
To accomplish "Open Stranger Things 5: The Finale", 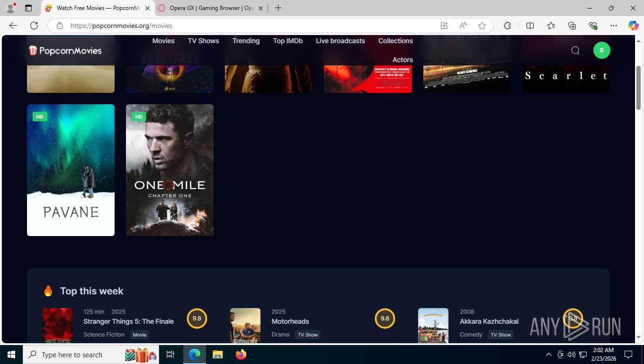I will (128, 321).
